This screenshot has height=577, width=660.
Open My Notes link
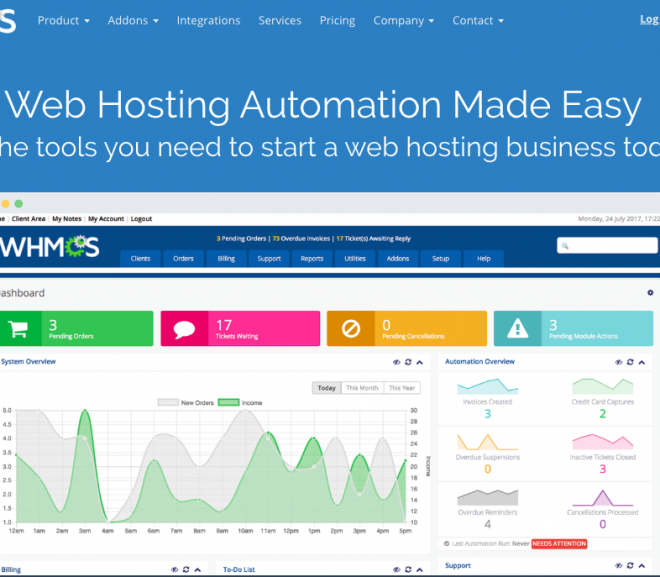(67, 219)
